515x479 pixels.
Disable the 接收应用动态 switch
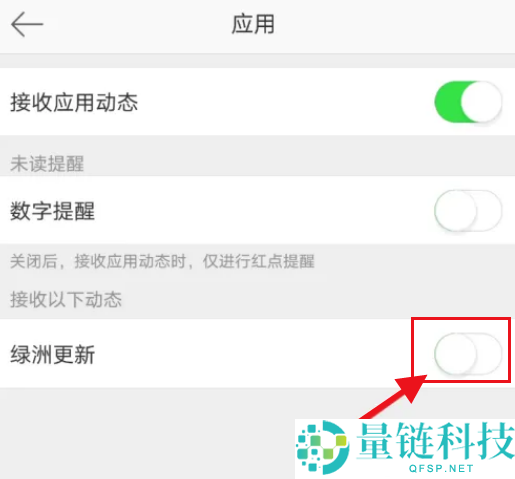[468, 102]
